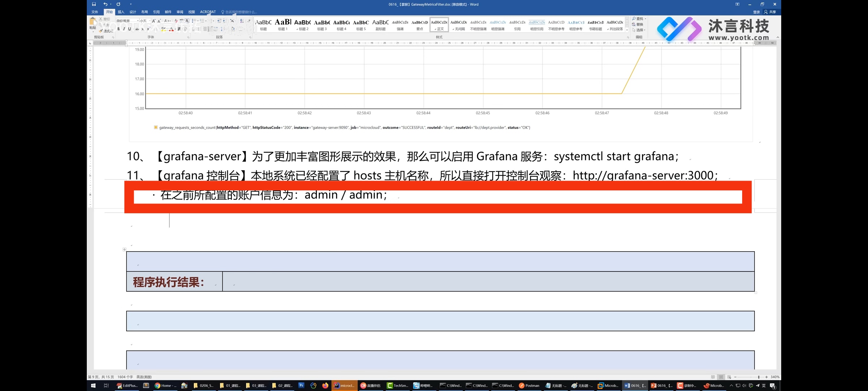This screenshot has width=868, height=391.
Task: Switch to the ACROBAT ribbon tab
Action: 208,12
